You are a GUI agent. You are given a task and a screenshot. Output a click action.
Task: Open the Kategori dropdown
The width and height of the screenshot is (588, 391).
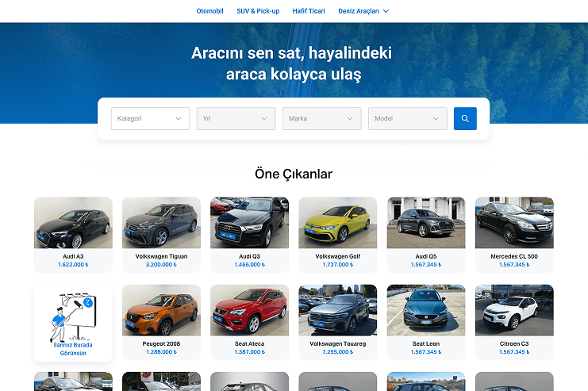[x=151, y=118]
